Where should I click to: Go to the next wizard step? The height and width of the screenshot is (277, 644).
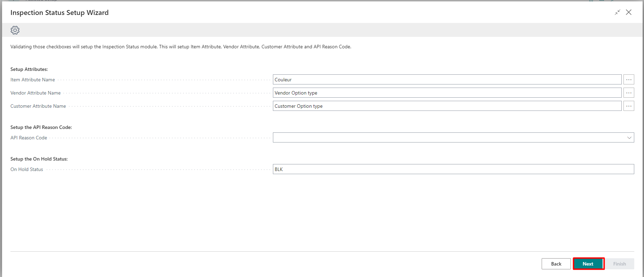[588, 264]
